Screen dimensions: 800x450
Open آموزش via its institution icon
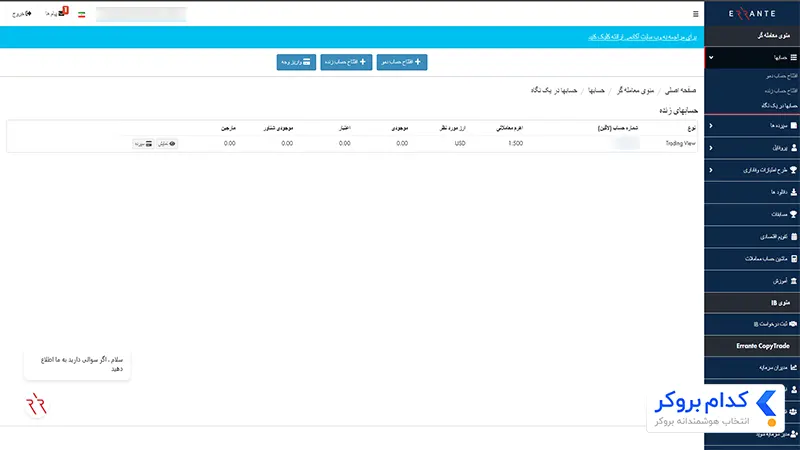pos(793,281)
